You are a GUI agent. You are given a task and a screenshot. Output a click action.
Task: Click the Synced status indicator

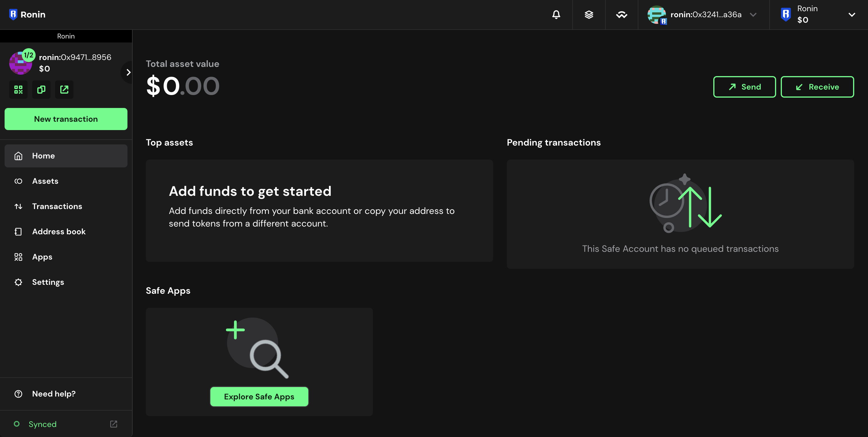coord(35,424)
